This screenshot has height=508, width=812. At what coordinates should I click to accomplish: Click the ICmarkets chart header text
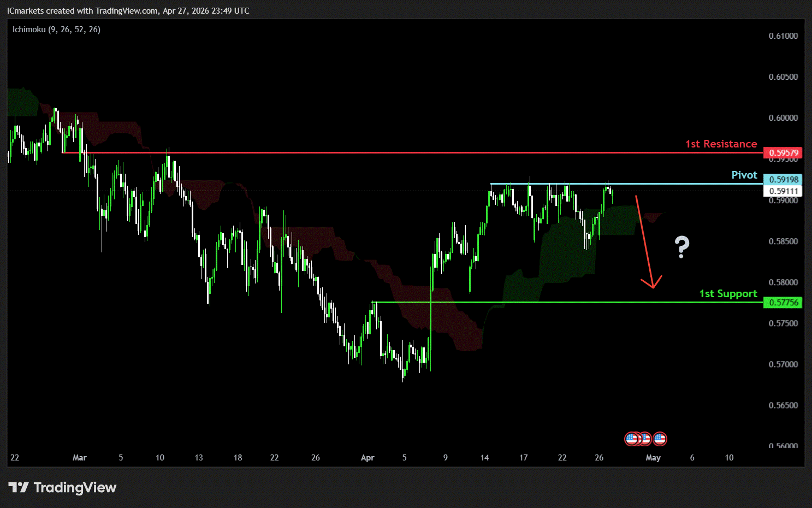click(x=128, y=11)
